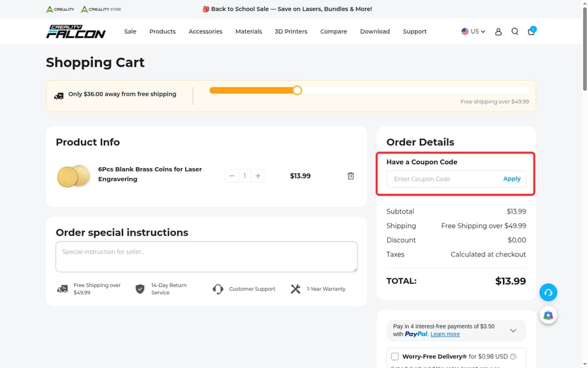Image resolution: width=588 pixels, height=368 pixels.
Task: Open the brass coins product thumbnail
Action: pos(73,176)
